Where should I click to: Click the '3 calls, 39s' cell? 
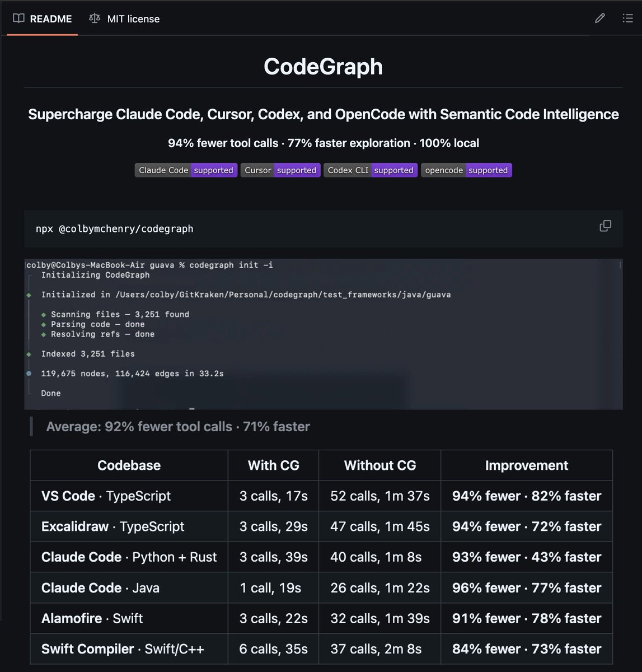(x=273, y=557)
